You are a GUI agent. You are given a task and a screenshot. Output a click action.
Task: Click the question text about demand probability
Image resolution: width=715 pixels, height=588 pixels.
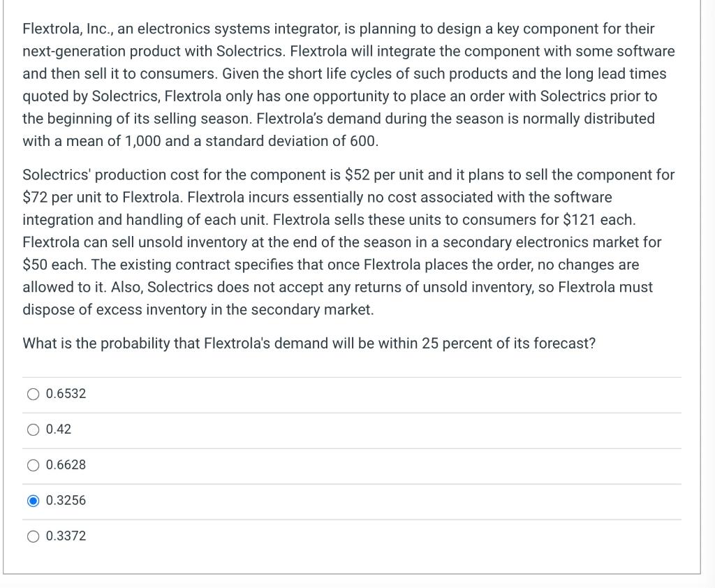click(309, 343)
